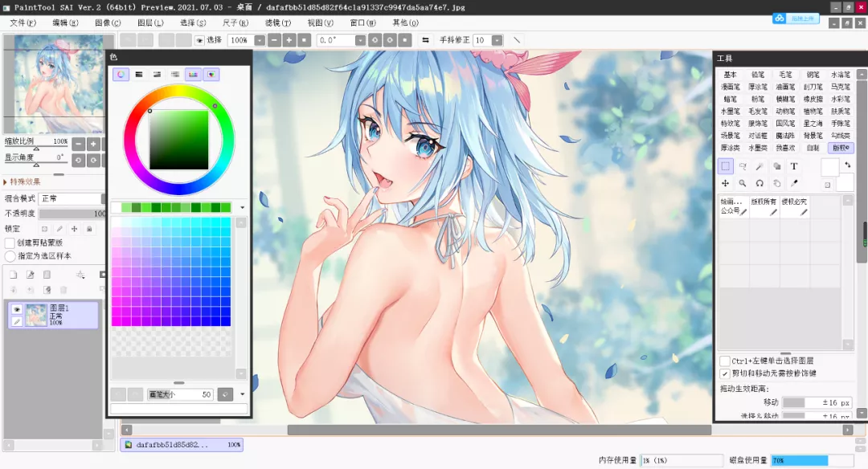Open the swatch size options dropdown

click(x=243, y=394)
